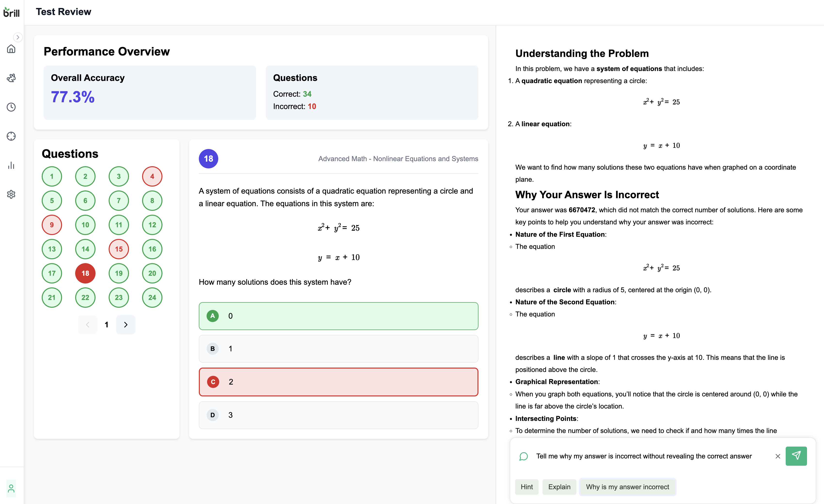Go to previous questions page arrow
Viewport: 824px width, 504px height.
click(x=87, y=324)
